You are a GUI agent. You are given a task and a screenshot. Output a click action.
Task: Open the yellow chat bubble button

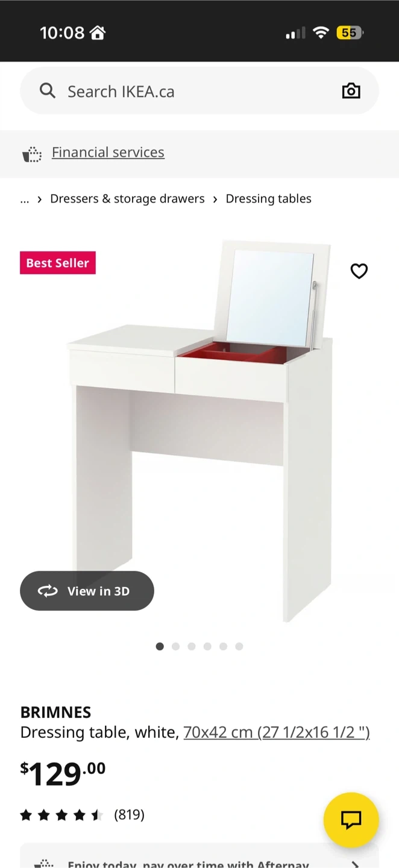pos(351,820)
